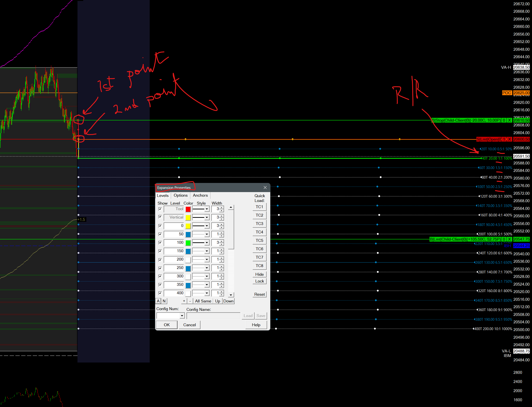Uncheck Show for the Tool level
532x407 pixels.
click(160, 209)
